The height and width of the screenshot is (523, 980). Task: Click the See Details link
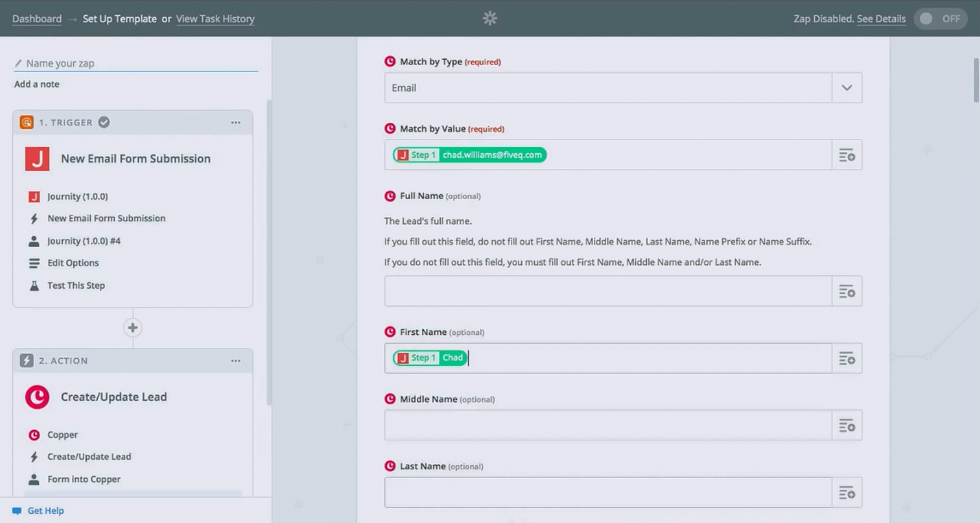(x=881, y=18)
